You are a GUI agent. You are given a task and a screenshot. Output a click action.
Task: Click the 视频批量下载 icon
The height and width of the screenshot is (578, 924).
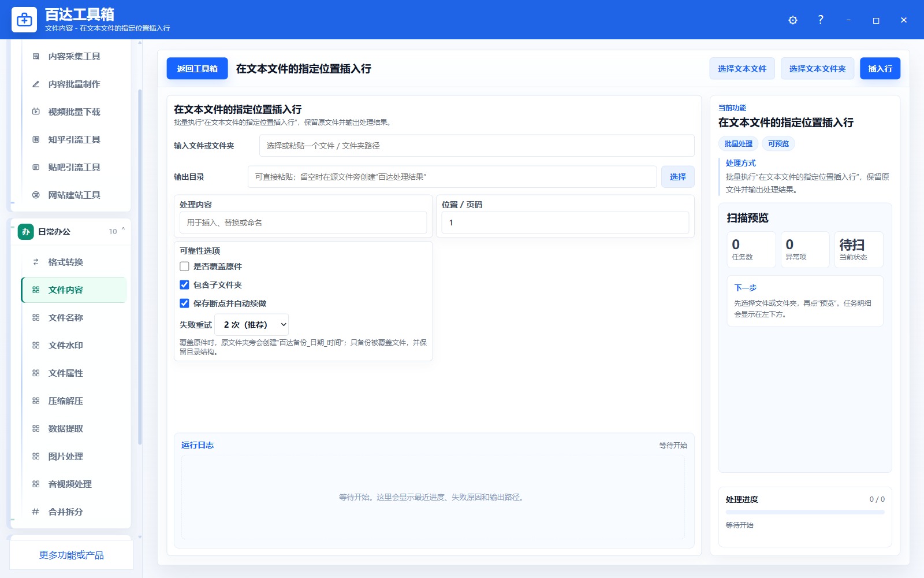(x=36, y=112)
